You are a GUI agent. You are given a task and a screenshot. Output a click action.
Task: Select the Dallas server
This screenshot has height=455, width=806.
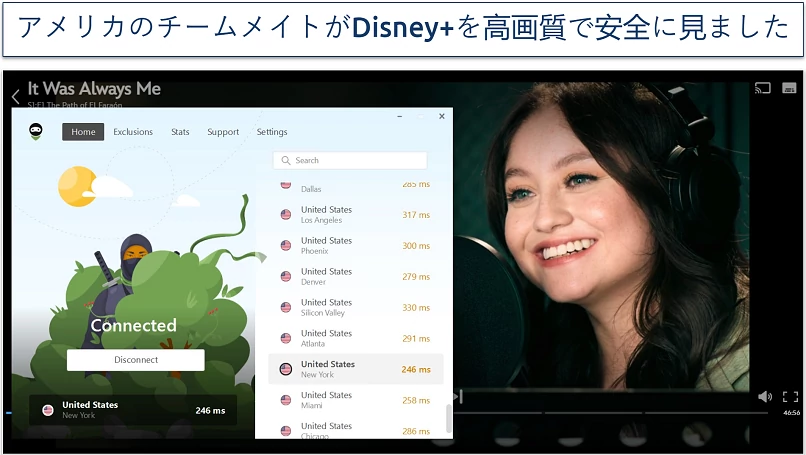coord(355,188)
